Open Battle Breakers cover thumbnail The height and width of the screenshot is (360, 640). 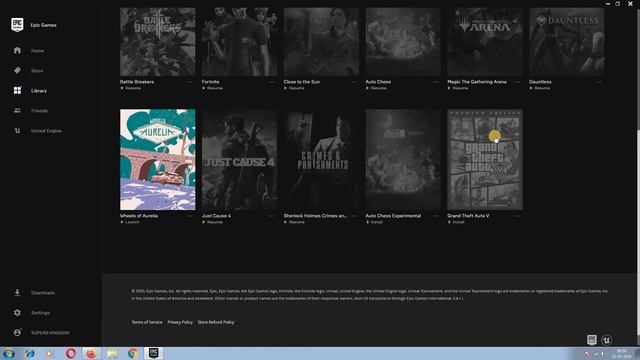click(x=158, y=42)
